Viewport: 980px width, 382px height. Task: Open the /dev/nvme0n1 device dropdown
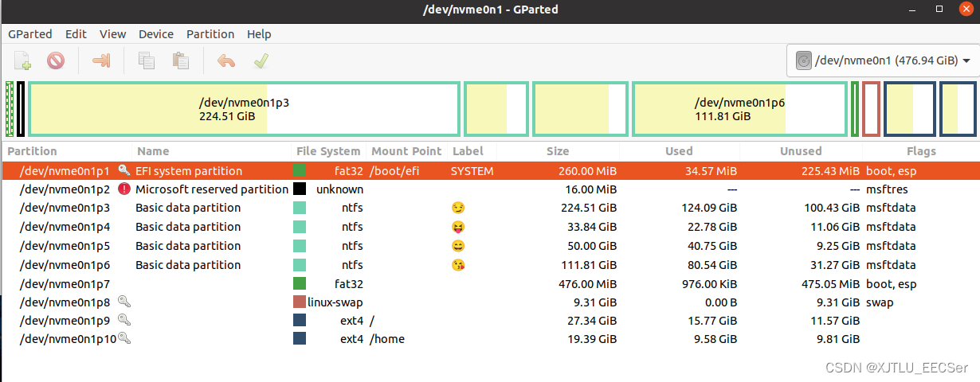tap(883, 61)
